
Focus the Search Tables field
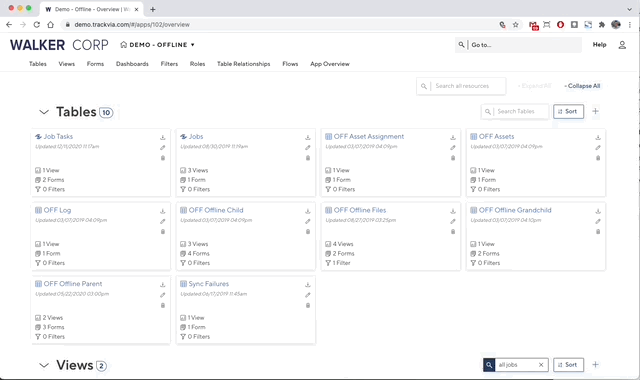coord(515,111)
